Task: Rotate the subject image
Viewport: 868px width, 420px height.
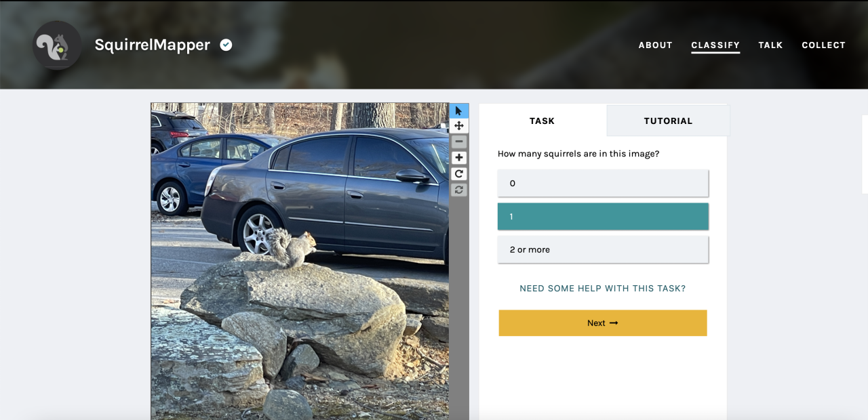Action: tap(459, 174)
